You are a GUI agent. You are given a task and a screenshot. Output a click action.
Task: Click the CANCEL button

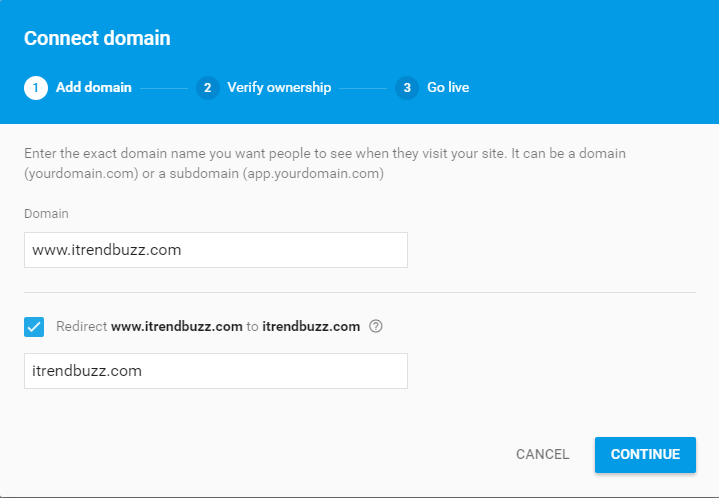(542, 454)
